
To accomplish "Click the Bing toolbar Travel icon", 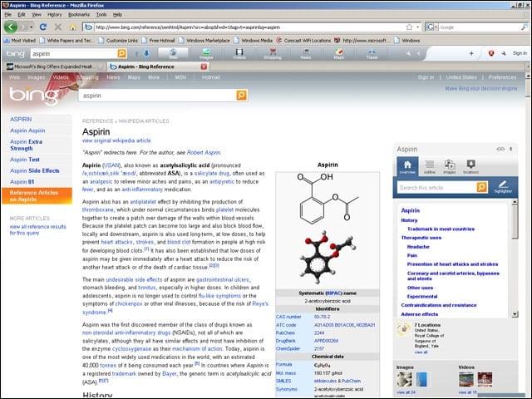I will coord(372,53).
